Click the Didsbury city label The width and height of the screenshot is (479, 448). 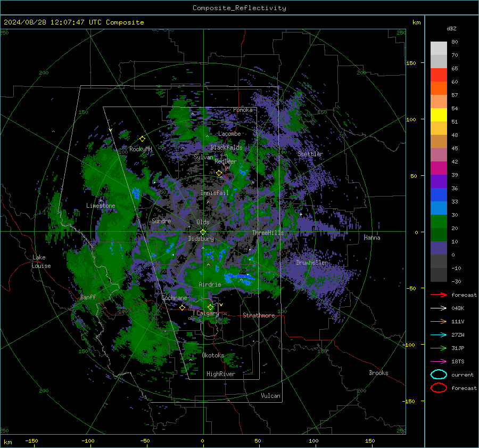201,239
